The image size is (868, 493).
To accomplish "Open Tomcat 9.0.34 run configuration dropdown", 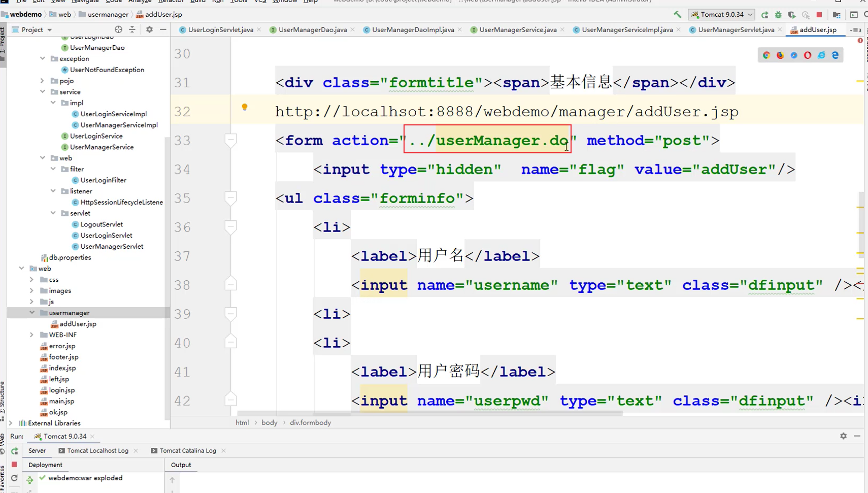I will [x=721, y=15].
